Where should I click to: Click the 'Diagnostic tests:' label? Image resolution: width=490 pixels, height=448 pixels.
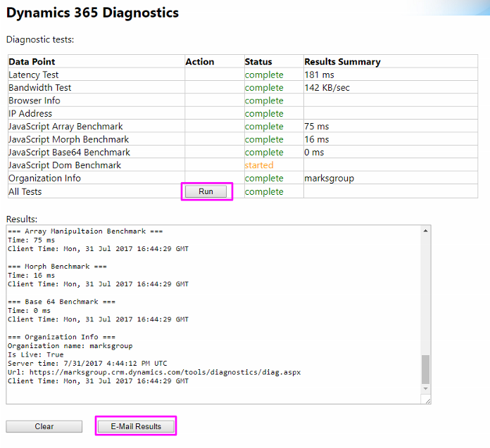tap(40, 39)
